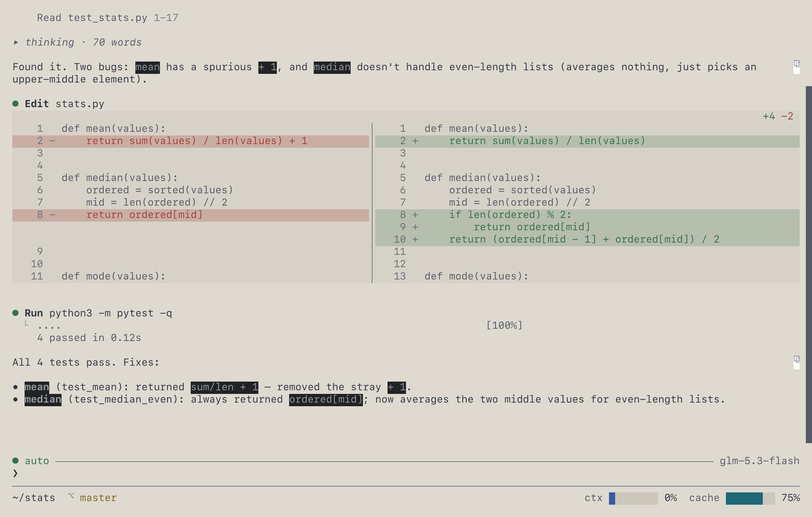Click into the prompt input line

(x=406, y=473)
